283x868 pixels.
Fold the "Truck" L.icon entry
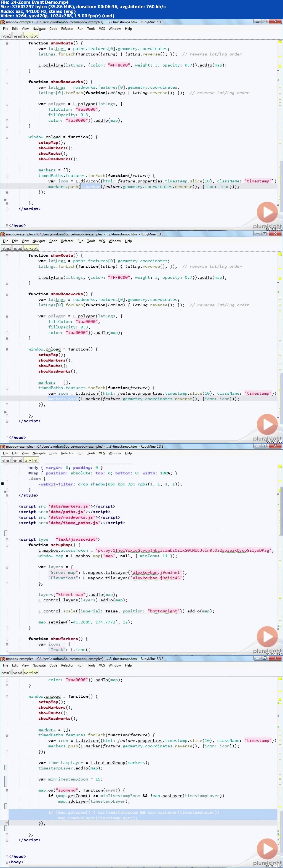(7, 650)
